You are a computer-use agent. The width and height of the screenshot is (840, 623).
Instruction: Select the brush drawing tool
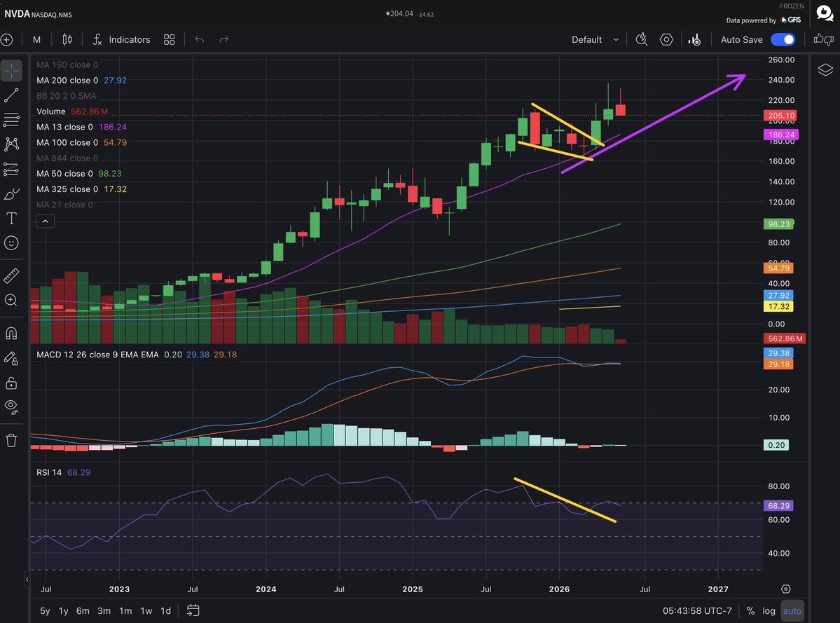click(x=11, y=194)
